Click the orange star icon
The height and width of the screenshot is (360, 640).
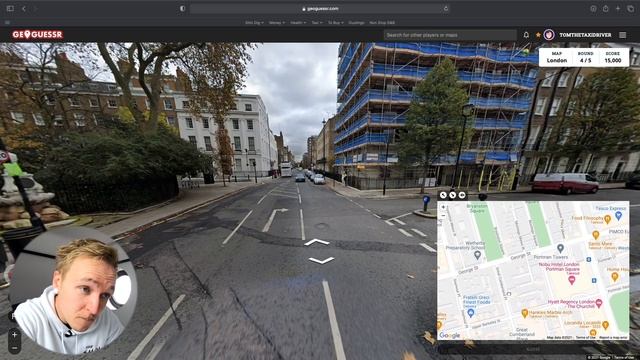pos(538,35)
